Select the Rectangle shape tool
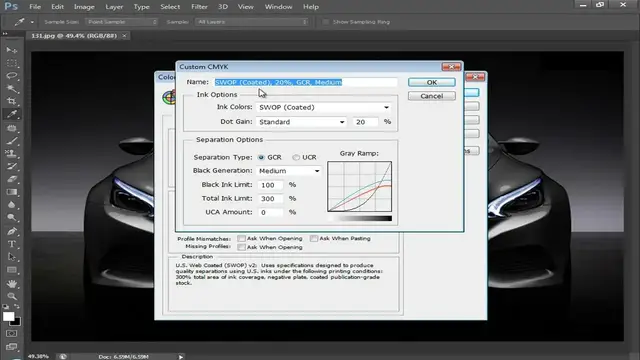The height and width of the screenshot is (360, 640). coord(12,270)
